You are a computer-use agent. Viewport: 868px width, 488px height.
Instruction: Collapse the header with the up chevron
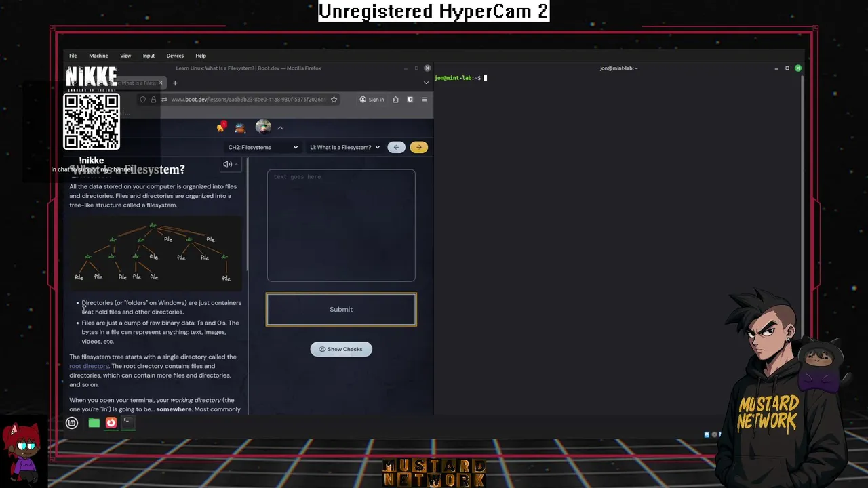[280, 127]
